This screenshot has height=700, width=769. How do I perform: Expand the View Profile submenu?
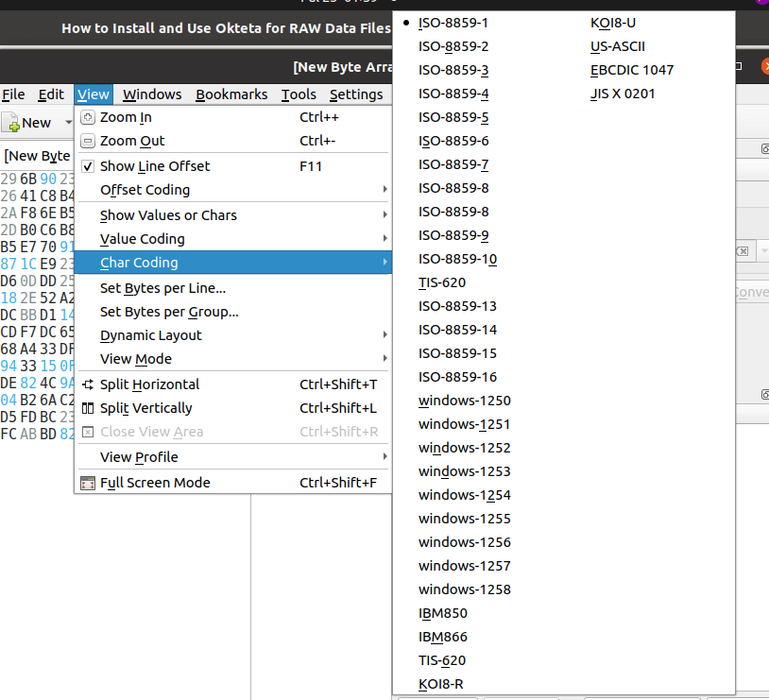pos(233,457)
